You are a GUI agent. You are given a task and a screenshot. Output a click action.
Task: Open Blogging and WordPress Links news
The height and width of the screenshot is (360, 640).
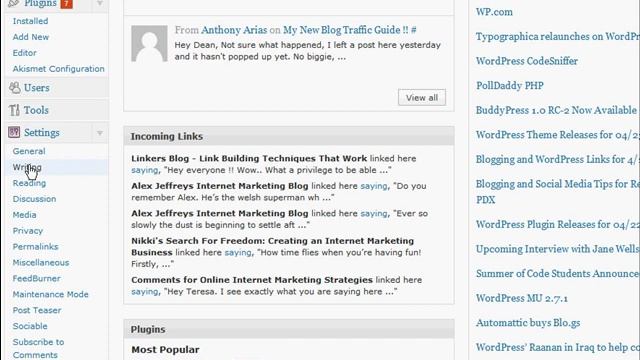click(558, 159)
